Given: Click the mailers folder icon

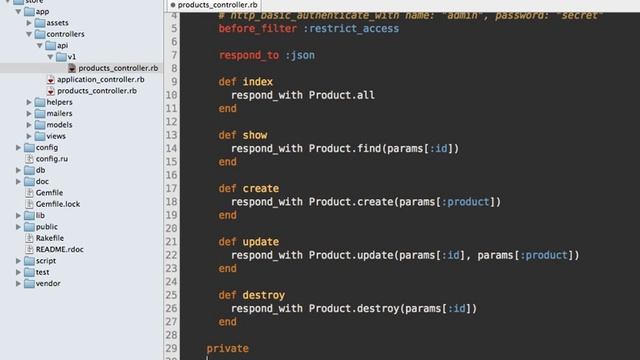Looking at the screenshot, I should [x=40, y=113].
